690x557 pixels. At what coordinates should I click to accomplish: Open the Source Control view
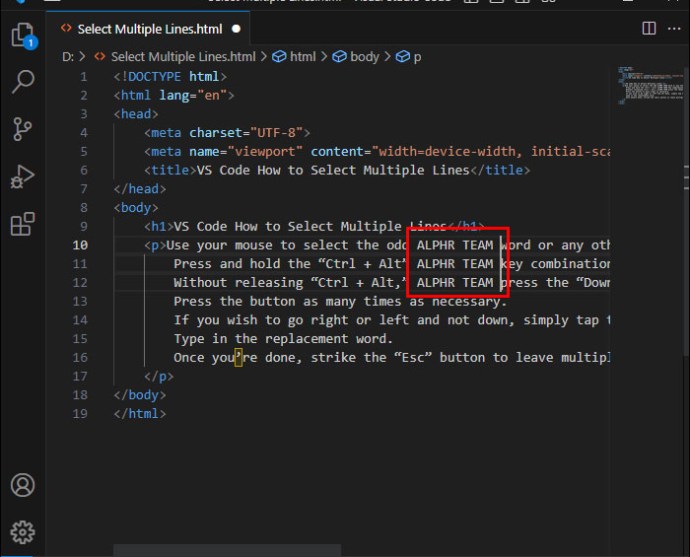(22, 129)
